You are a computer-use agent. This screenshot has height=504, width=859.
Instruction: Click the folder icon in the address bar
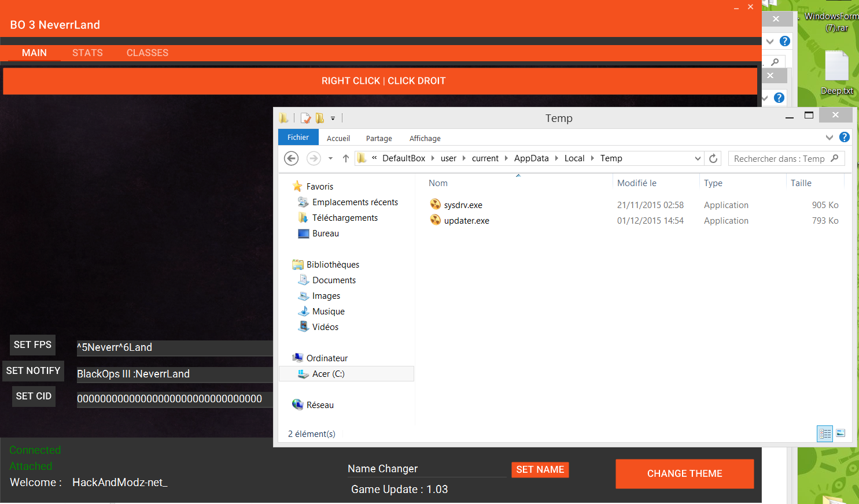pos(362,158)
